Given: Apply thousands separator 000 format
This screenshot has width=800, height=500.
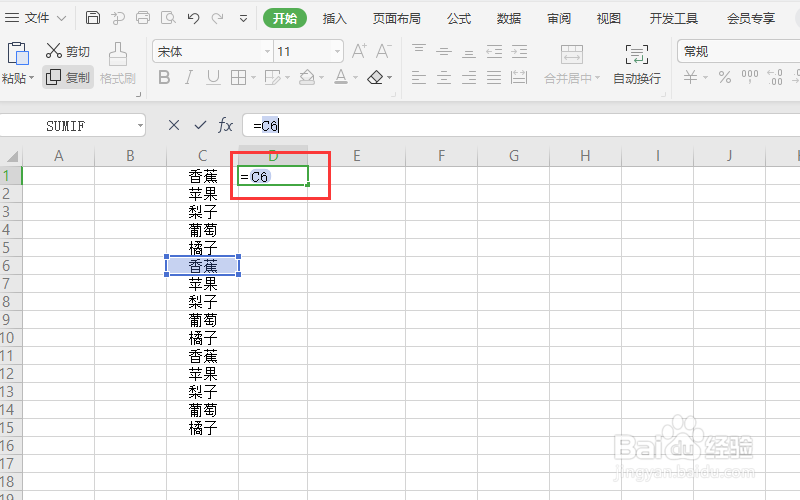Looking at the screenshot, I should tap(749, 78).
